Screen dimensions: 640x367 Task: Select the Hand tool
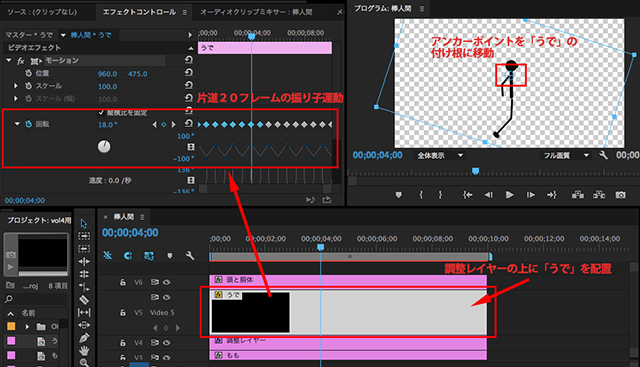pos(84,350)
